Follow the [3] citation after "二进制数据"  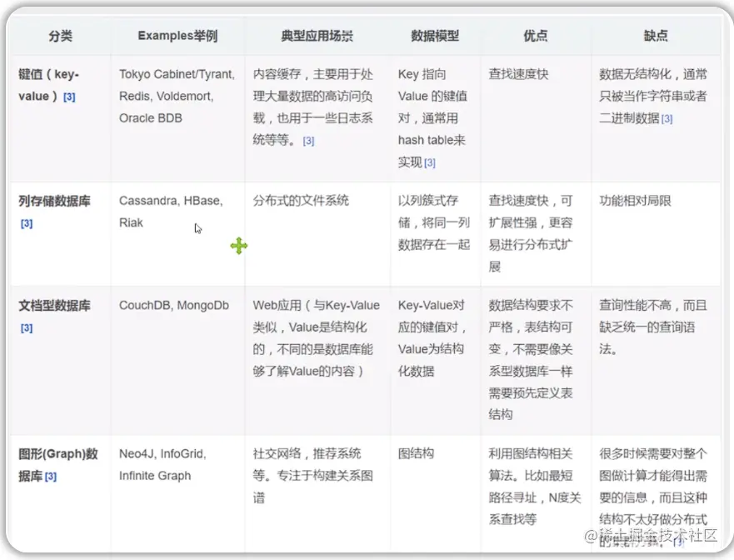(x=667, y=119)
